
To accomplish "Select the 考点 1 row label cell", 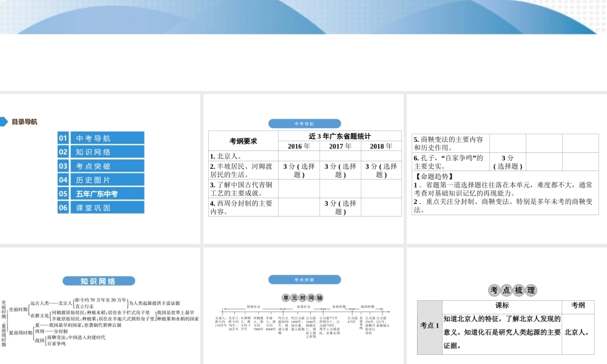I will 430,325.
